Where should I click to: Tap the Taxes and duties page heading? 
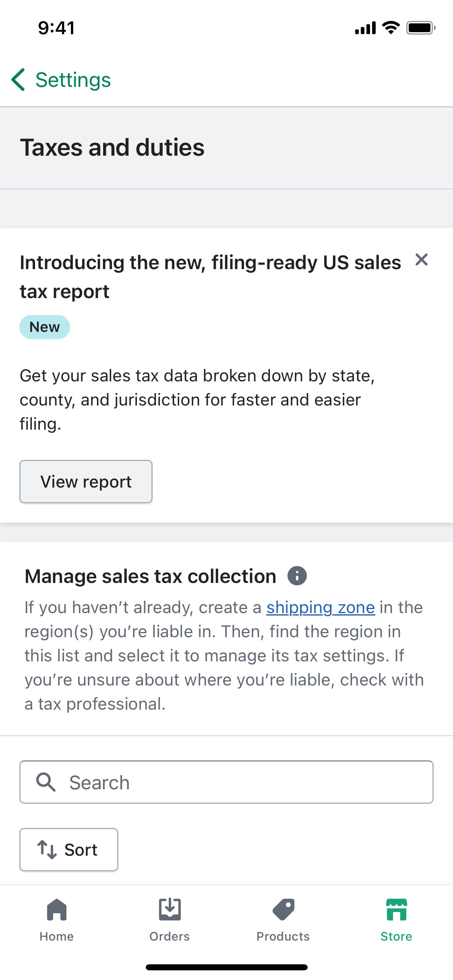[x=112, y=147]
